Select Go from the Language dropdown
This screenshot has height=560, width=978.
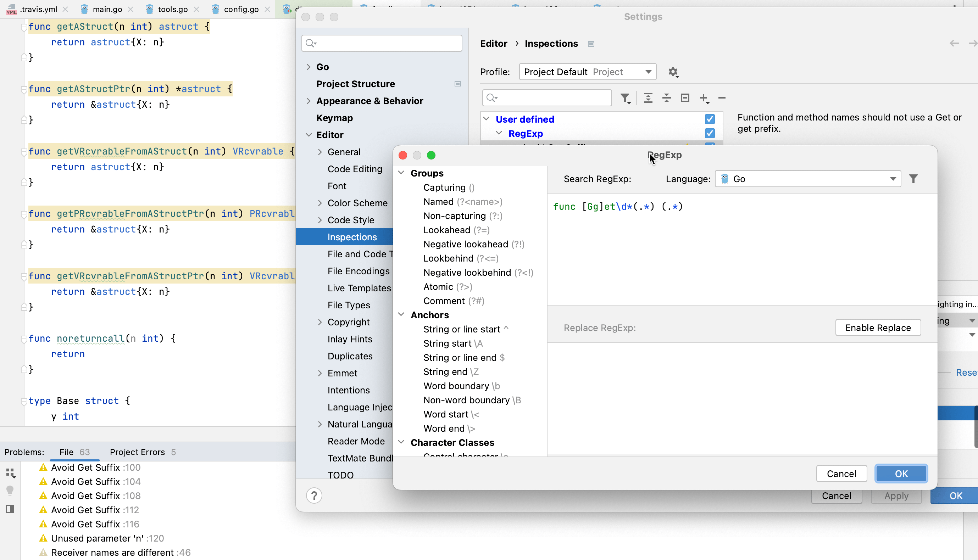[809, 178]
